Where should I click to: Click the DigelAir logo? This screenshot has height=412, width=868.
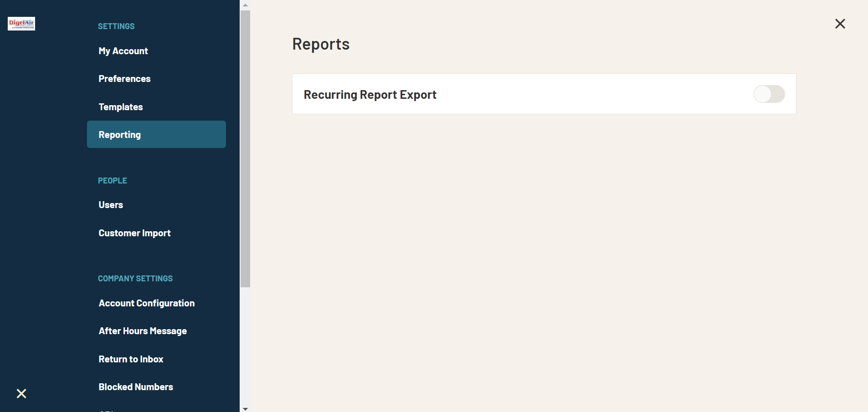[x=21, y=24]
